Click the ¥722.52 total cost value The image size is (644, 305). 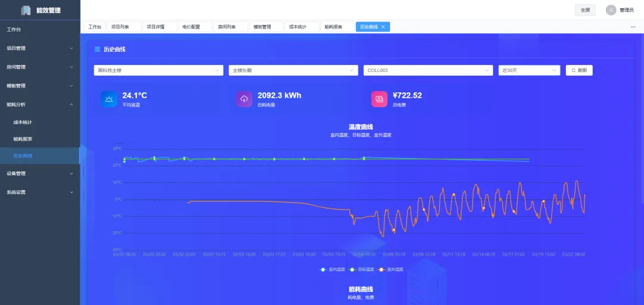point(407,96)
